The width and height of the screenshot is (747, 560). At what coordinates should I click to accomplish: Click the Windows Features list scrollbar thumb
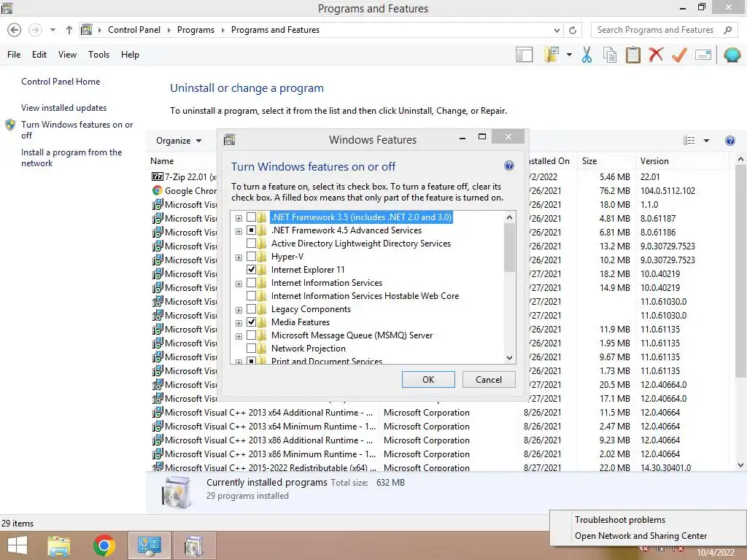(509, 248)
